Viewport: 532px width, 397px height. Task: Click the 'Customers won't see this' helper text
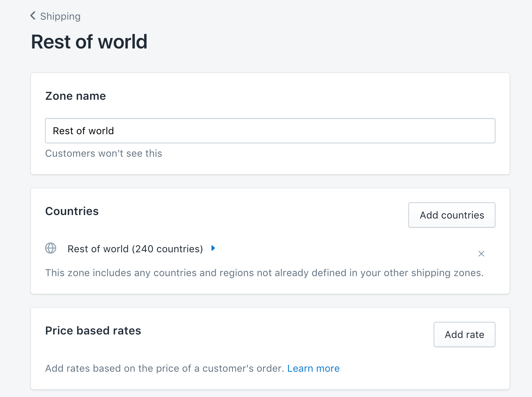coord(104,154)
